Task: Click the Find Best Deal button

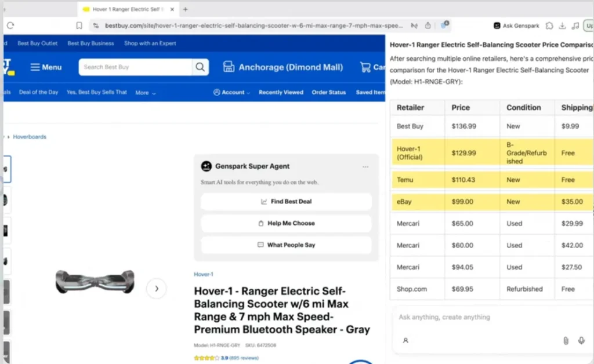Action: (286, 202)
